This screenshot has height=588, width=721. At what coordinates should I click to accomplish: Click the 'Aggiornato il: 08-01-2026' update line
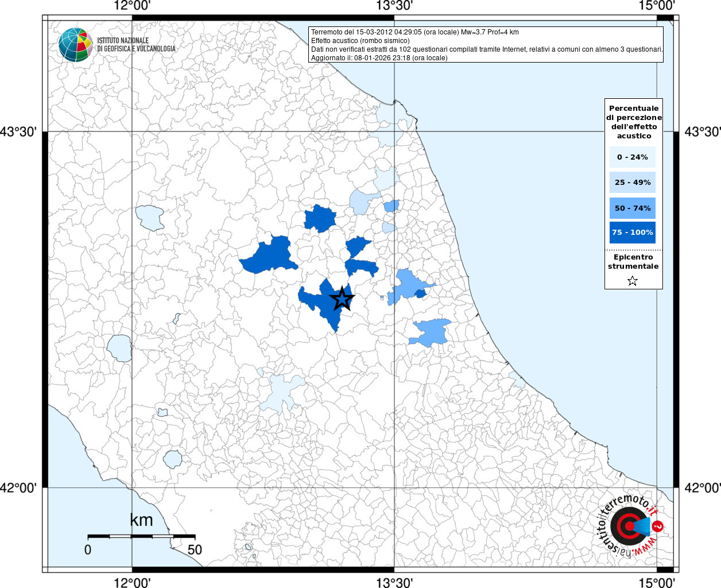pyautogui.click(x=379, y=58)
